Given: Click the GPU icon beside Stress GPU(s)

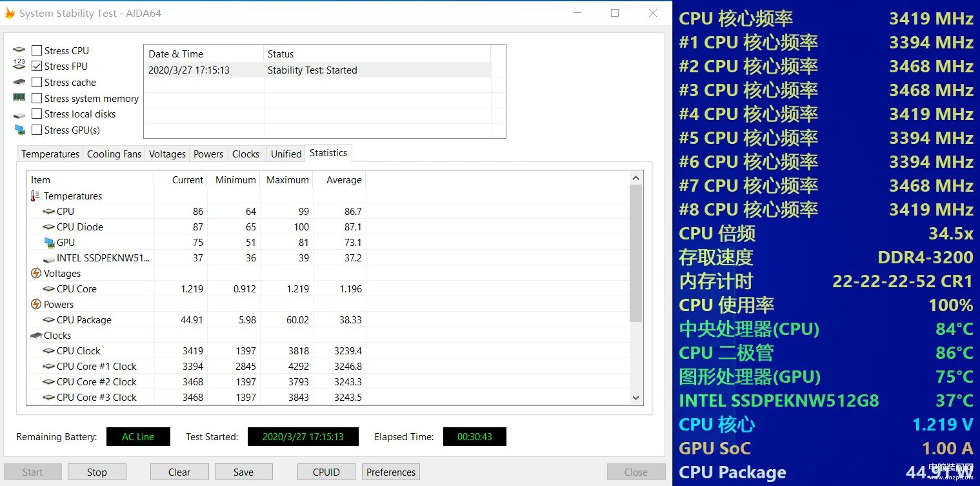Looking at the screenshot, I should [x=21, y=130].
